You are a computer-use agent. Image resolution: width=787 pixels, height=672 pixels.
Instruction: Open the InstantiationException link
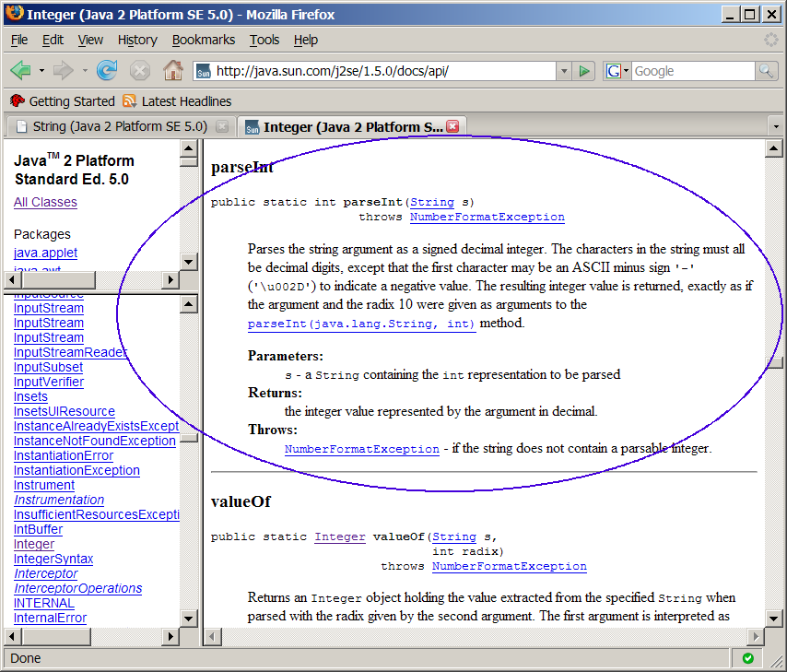point(76,470)
